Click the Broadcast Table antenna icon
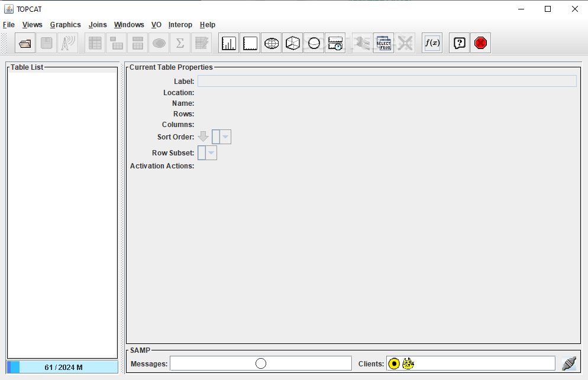 click(68, 43)
